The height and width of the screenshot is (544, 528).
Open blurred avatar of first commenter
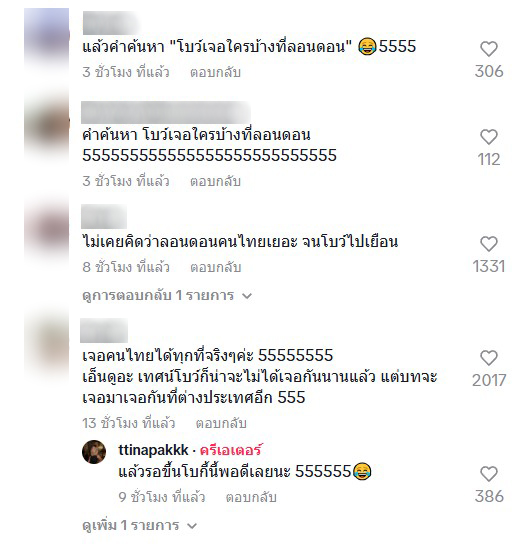click(x=46, y=38)
